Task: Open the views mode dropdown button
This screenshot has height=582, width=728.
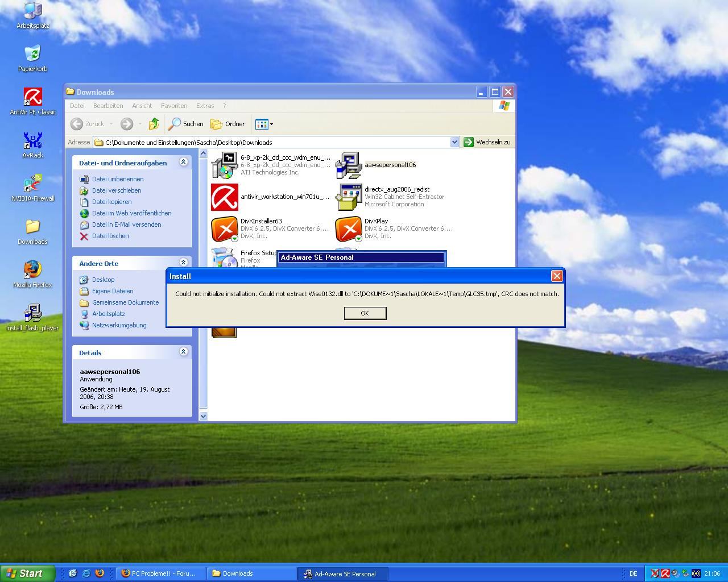Action: pos(264,124)
